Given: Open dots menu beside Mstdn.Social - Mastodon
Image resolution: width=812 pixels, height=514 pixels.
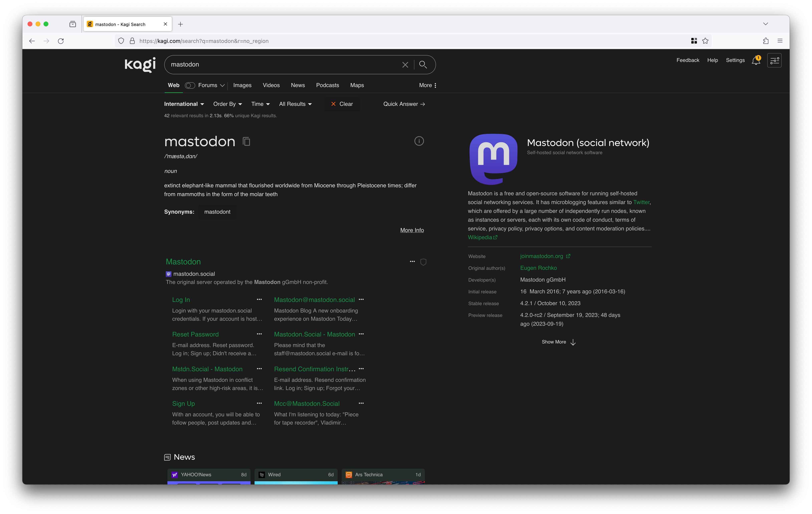Looking at the screenshot, I should tap(259, 369).
